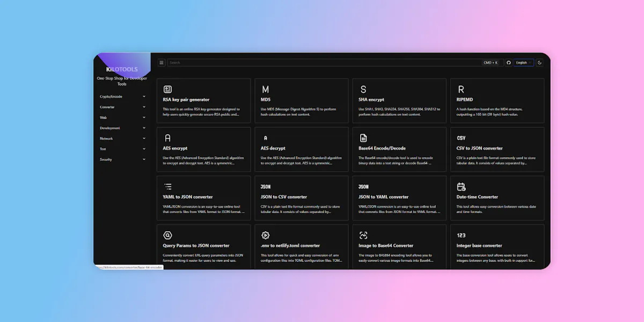
Task: Click the AES encrypt 'A' icon
Action: tap(167, 138)
